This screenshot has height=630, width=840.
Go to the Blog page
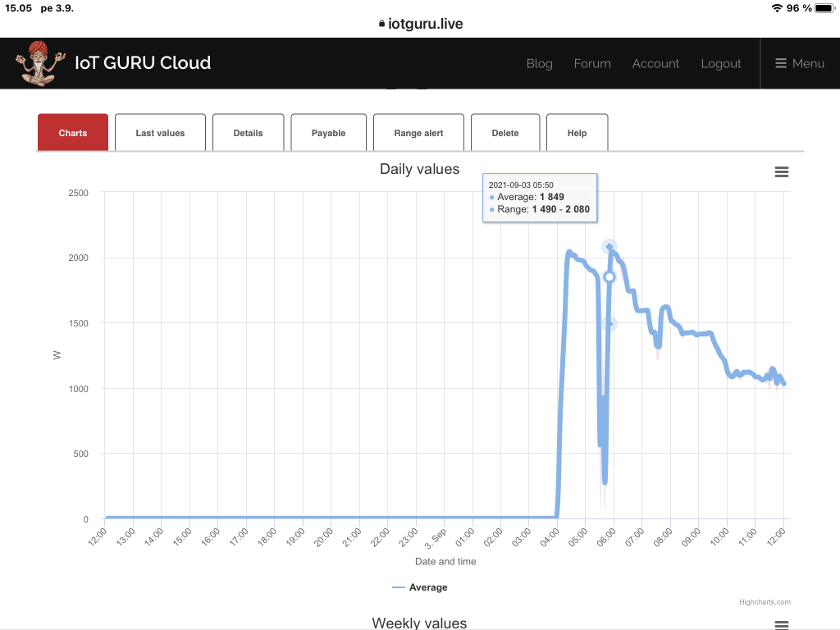click(x=540, y=63)
